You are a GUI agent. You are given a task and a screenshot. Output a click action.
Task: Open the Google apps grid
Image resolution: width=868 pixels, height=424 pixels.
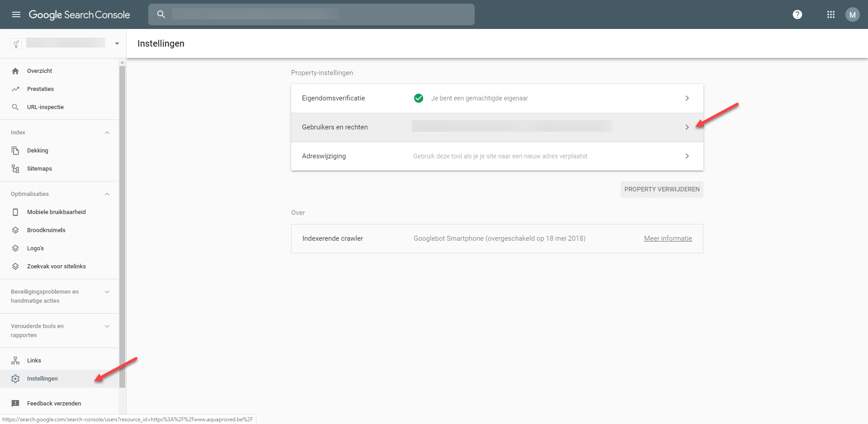click(831, 14)
